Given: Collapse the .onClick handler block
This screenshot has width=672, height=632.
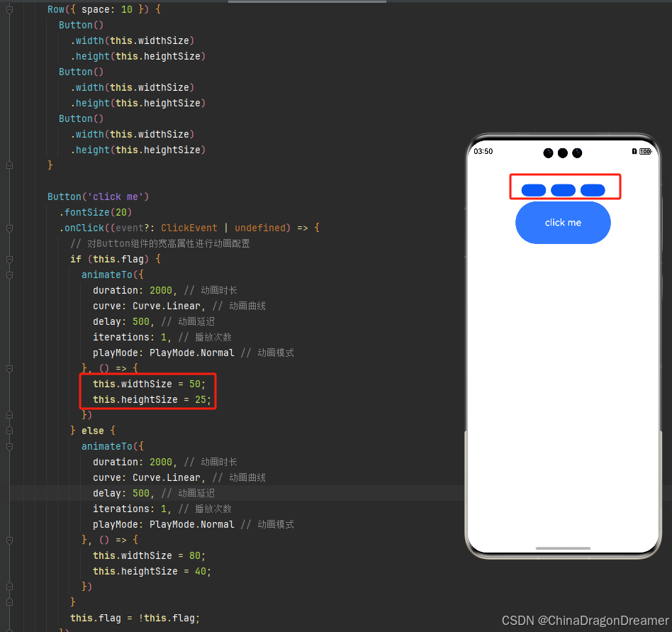Looking at the screenshot, I should [9, 228].
